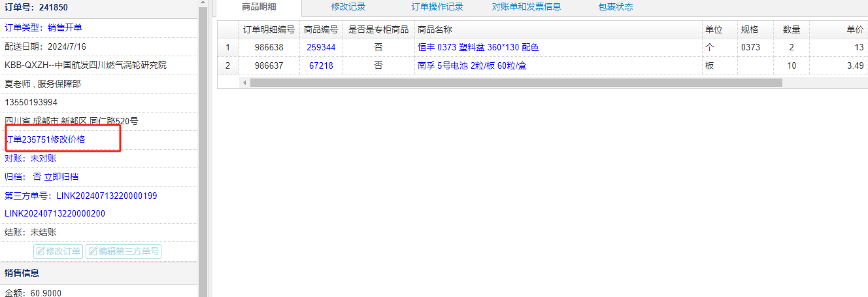Viewport: 868px width, 297px height.
Task: Open product number 259344 link
Action: click(x=321, y=48)
